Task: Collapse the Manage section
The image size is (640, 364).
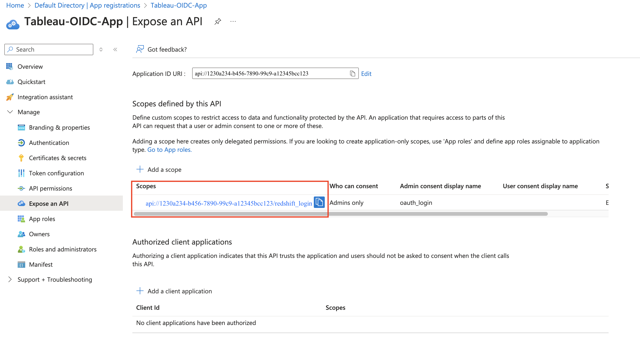Action: pyautogui.click(x=10, y=112)
